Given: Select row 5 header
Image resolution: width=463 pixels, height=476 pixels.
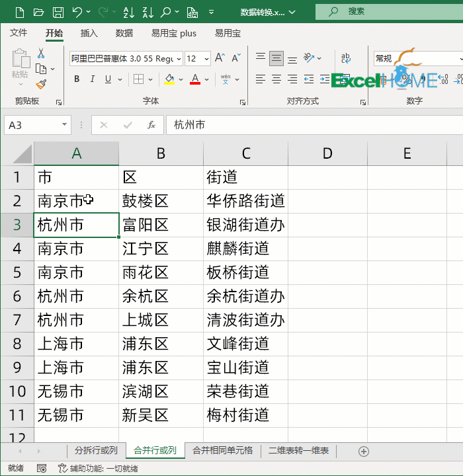Looking at the screenshot, I should (x=17, y=272).
